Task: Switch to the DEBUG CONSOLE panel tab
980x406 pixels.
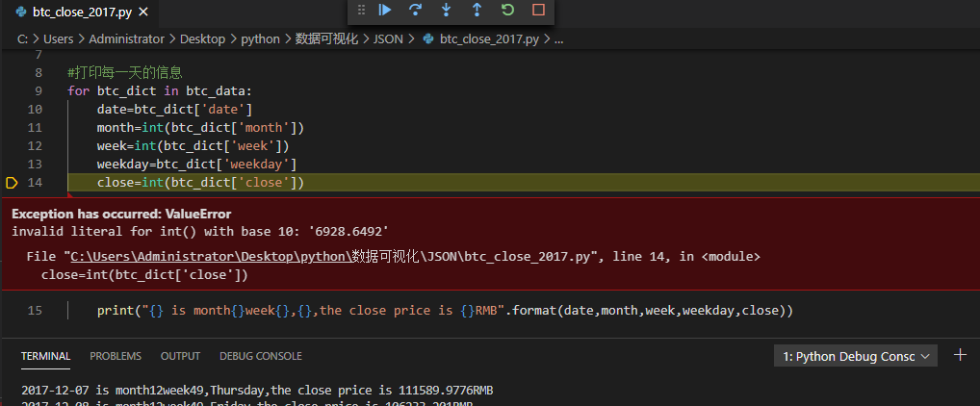Action: coord(261,356)
